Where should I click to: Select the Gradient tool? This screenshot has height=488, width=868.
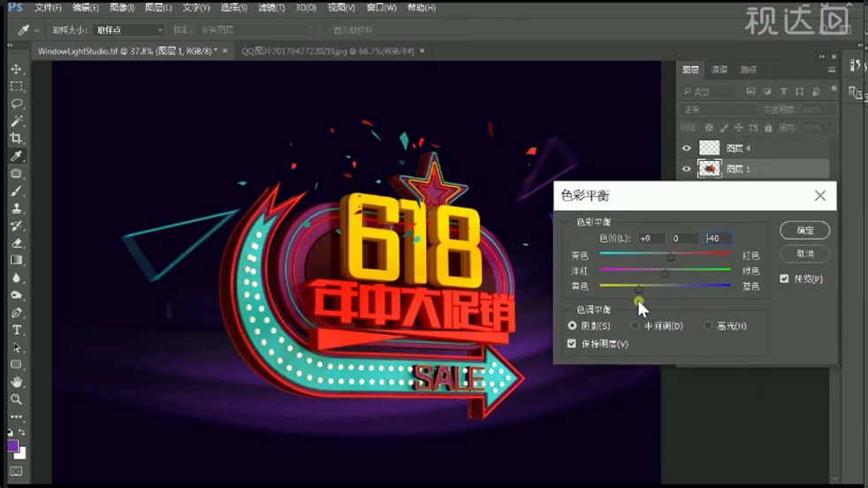point(17,260)
